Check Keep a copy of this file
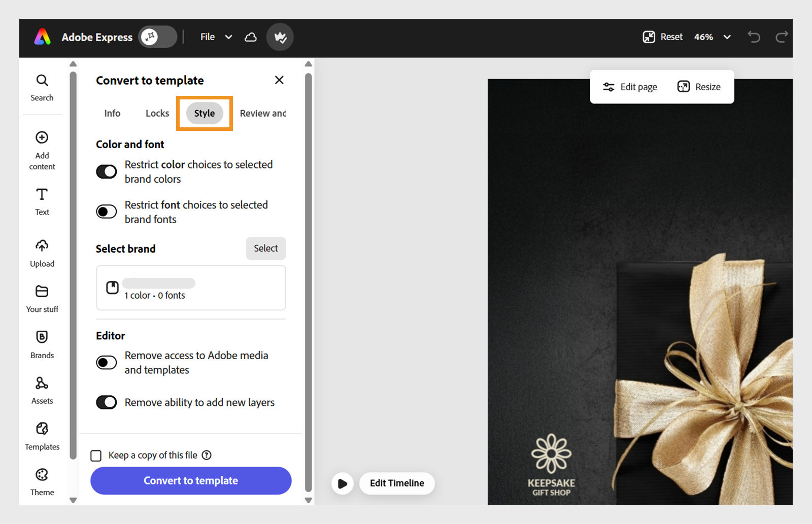This screenshot has height=524, width=812. pos(96,455)
